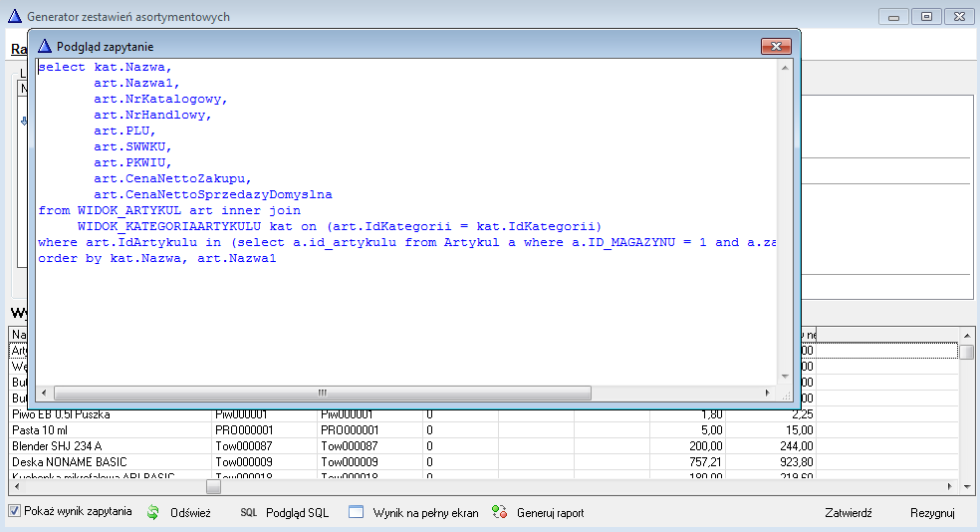Screen dimensions: 980x532
Task: Click Podgląd zapytanie dialog title icon
Action: coord(45,46)
